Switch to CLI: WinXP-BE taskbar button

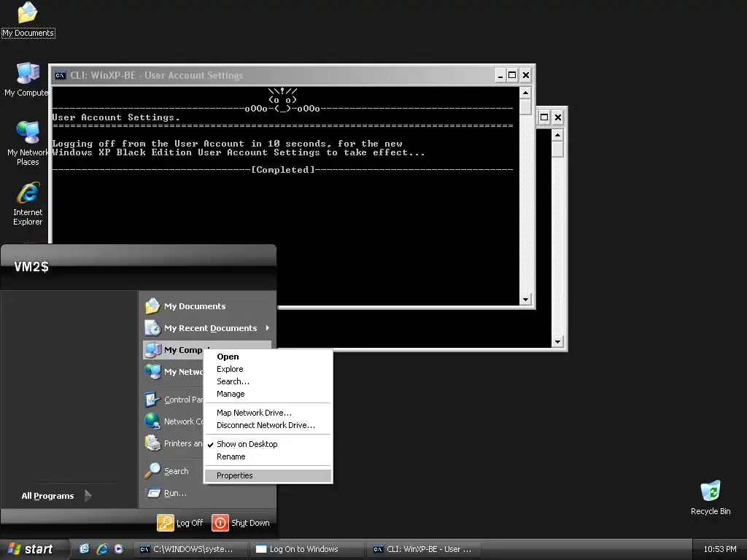click(x=424, y=549)
